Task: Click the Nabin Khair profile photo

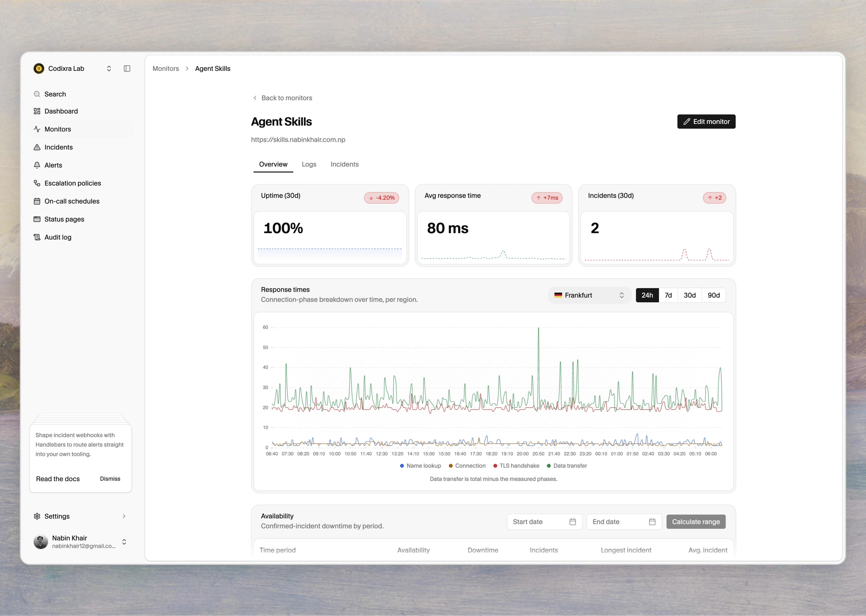Action: [x=41, y=542]
